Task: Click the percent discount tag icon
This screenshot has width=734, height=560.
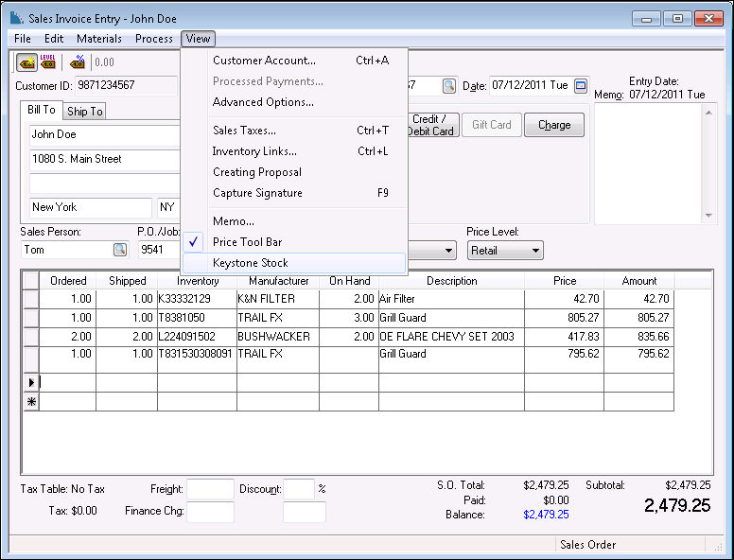Action: pos(78,62)
